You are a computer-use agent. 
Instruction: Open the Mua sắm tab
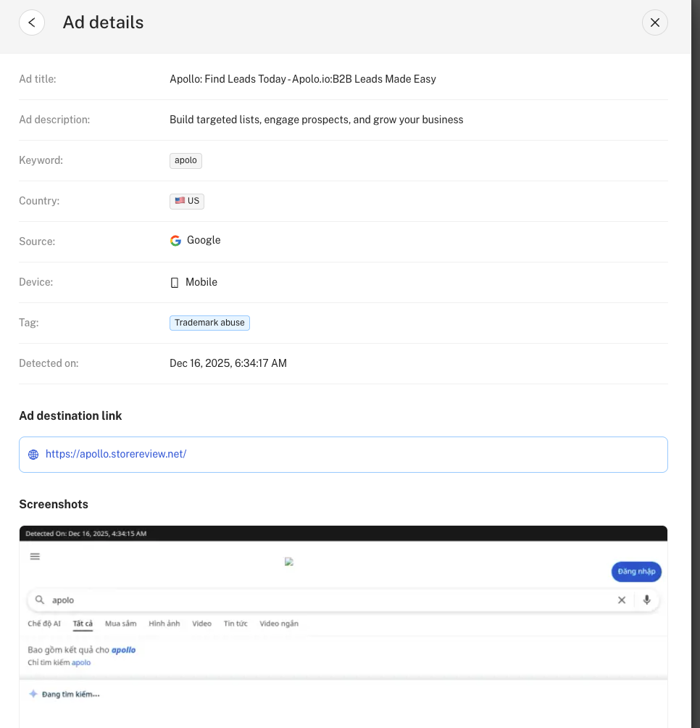point(120,624)
